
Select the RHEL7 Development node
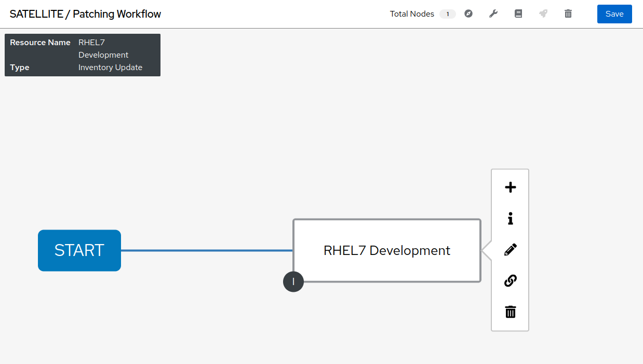387,250
